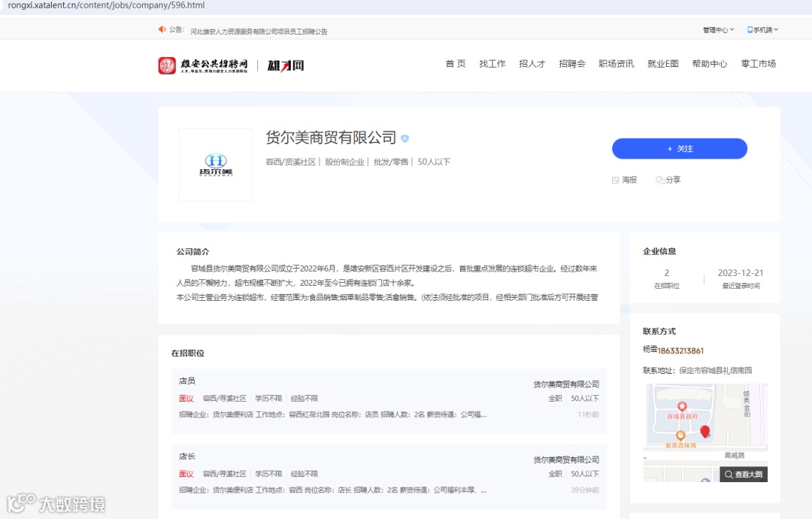Click the phone number 18633213861
Viewport: 812px width, 519px height.
click(x=680, y=351)
